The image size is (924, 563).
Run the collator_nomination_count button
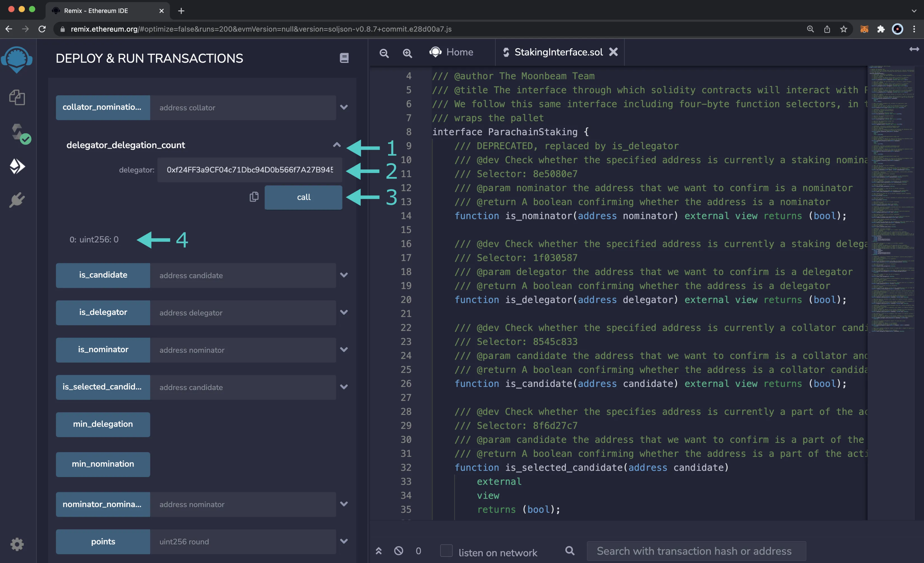point(103,107)
